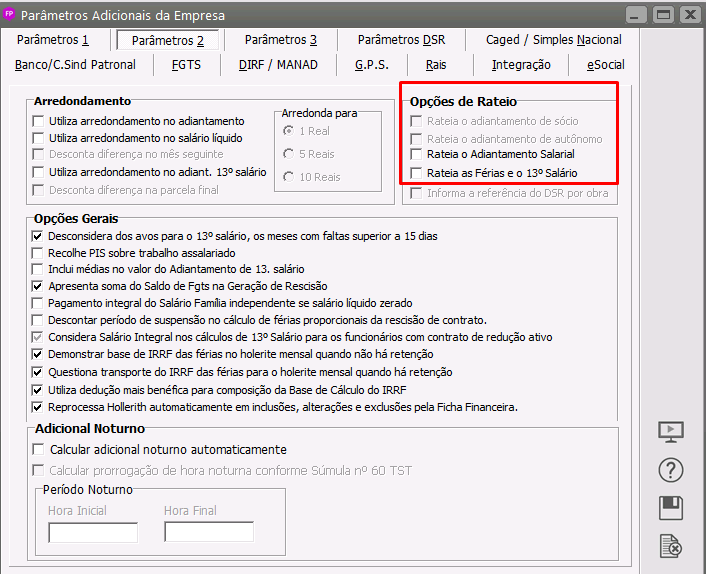Viewport: 706px width, 574px height.
Task: Click the cancel document icon
Action: (671, 545)
